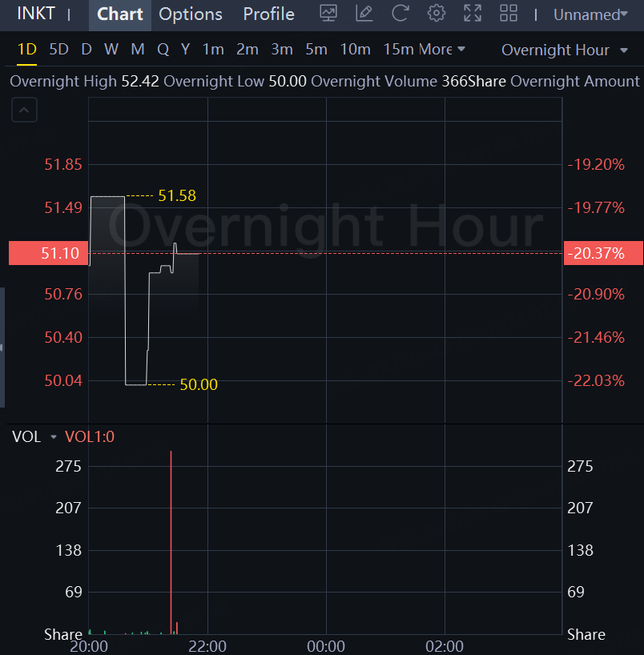Open the chart indicators monitor icon
This screenshot has width=644, height=655.
328,14
